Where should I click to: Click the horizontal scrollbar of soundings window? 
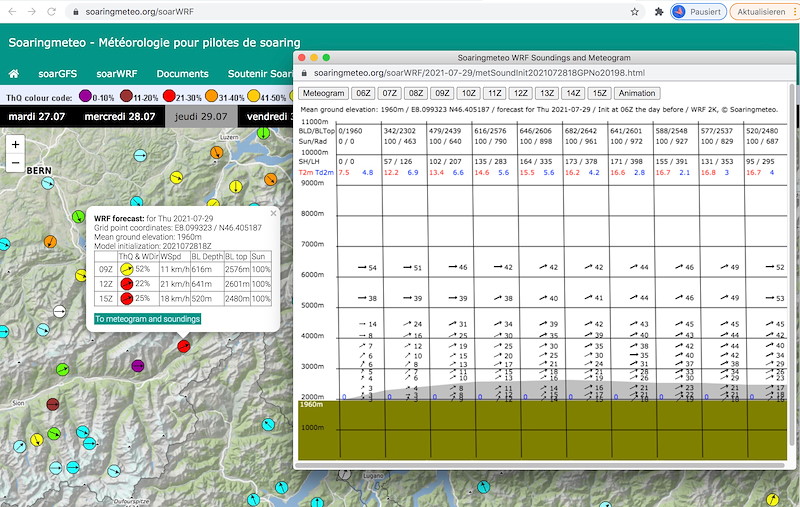click(x=541, y=465)
